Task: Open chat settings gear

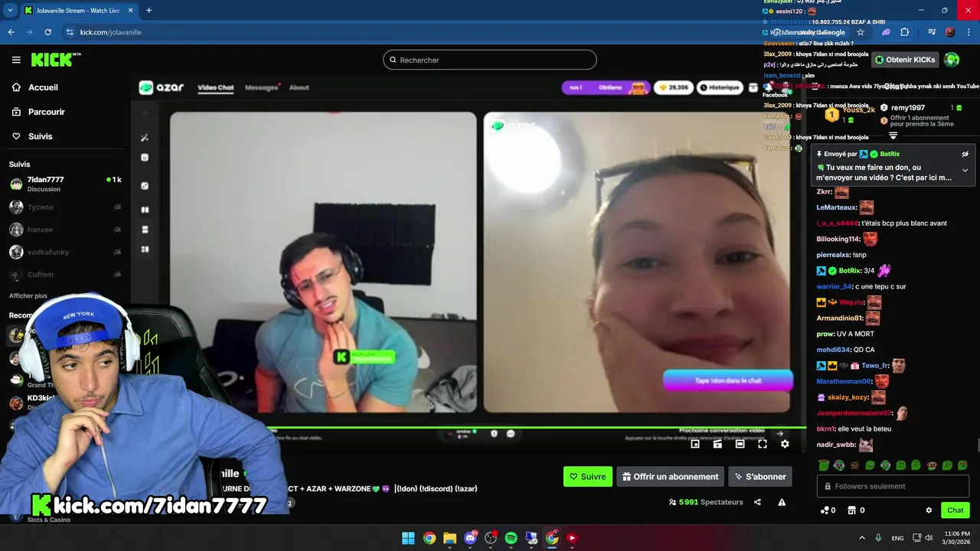Action: [x=929, y=510]
